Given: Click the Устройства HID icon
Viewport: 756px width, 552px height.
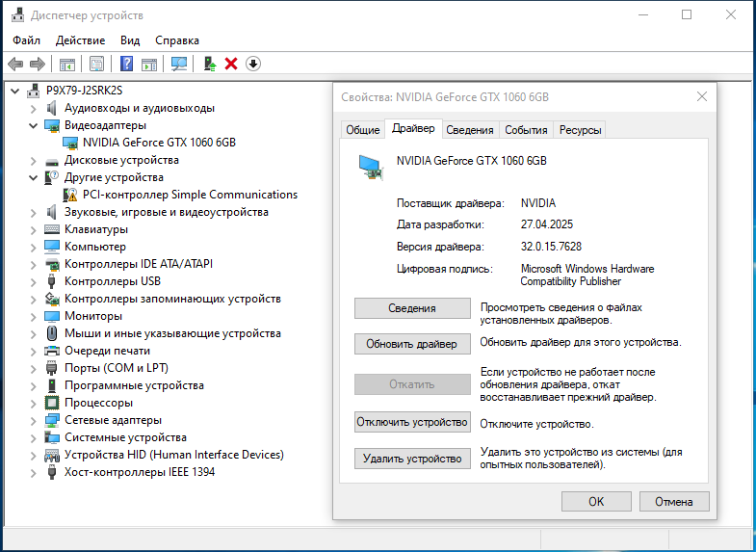Looking at the screenshot, I should click(x=52, y=455).
